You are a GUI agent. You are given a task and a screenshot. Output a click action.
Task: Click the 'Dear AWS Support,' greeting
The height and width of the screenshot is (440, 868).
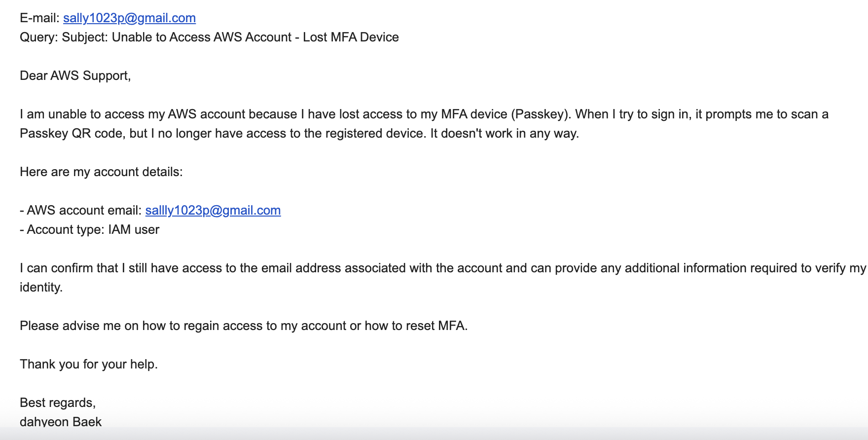[75, 76]
